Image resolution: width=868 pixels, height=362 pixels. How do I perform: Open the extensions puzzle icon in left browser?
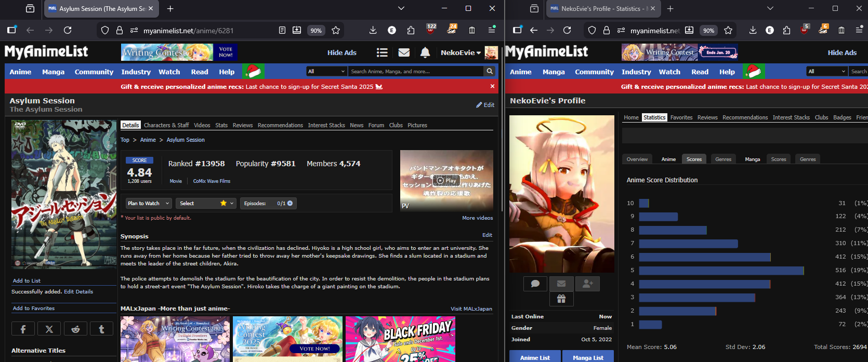tap(411, 30)
